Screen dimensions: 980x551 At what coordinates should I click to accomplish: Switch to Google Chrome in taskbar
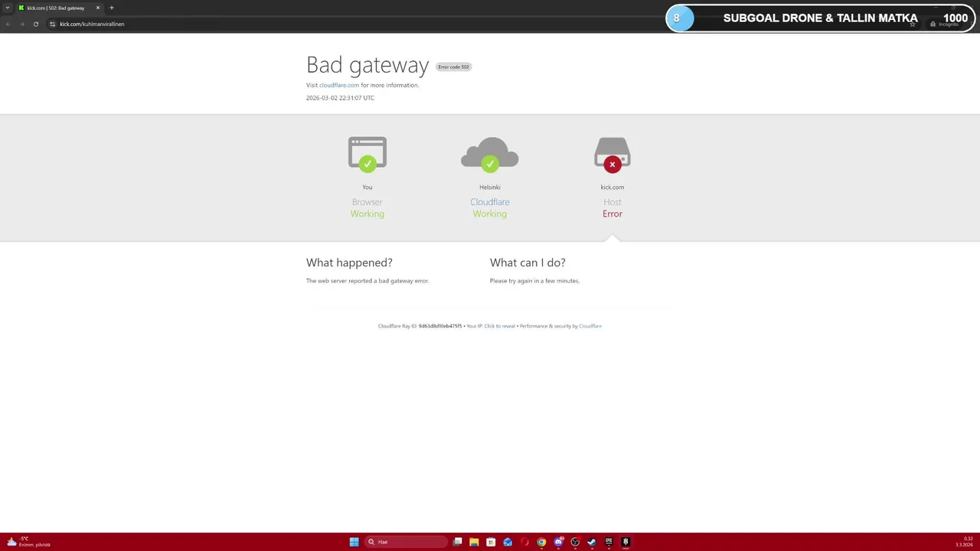541,542
